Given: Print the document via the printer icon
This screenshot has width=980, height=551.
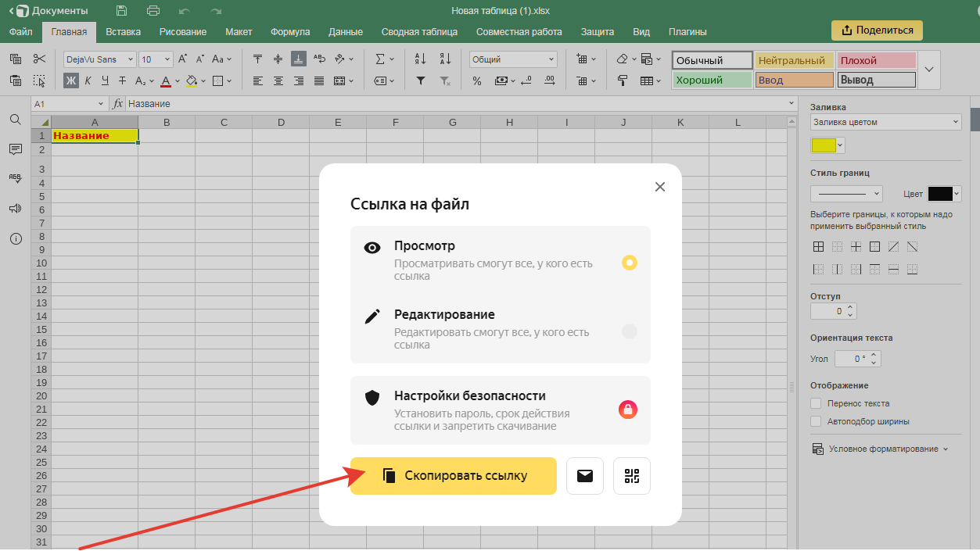Looking at the screenshot, I should tap(153, 11).
